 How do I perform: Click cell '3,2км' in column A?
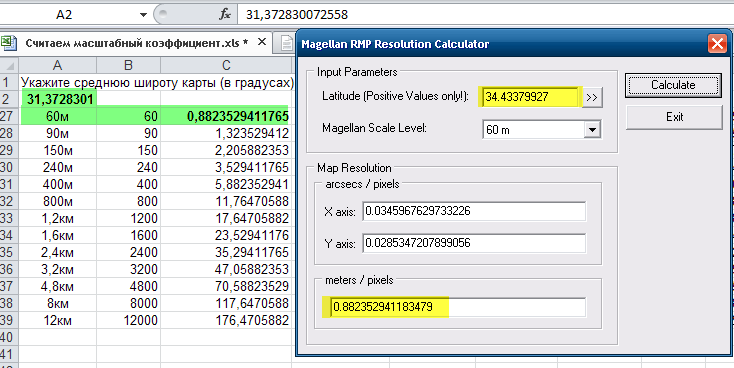58,269
